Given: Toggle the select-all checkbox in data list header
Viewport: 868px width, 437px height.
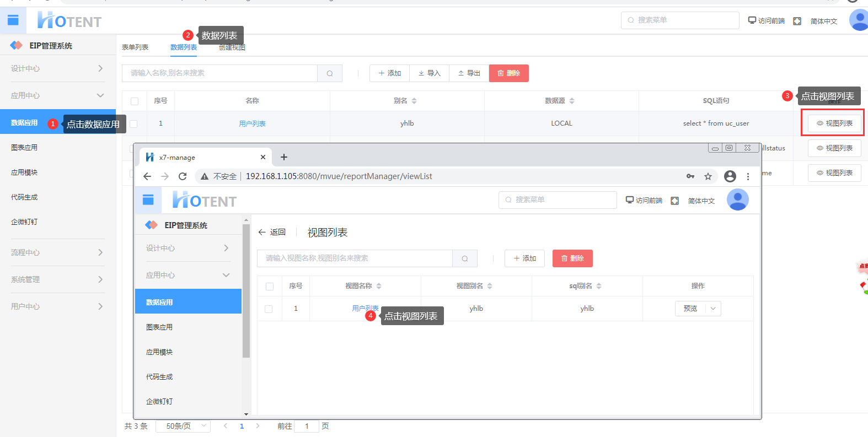Looking at the screenshot, I should click(135, 101).
